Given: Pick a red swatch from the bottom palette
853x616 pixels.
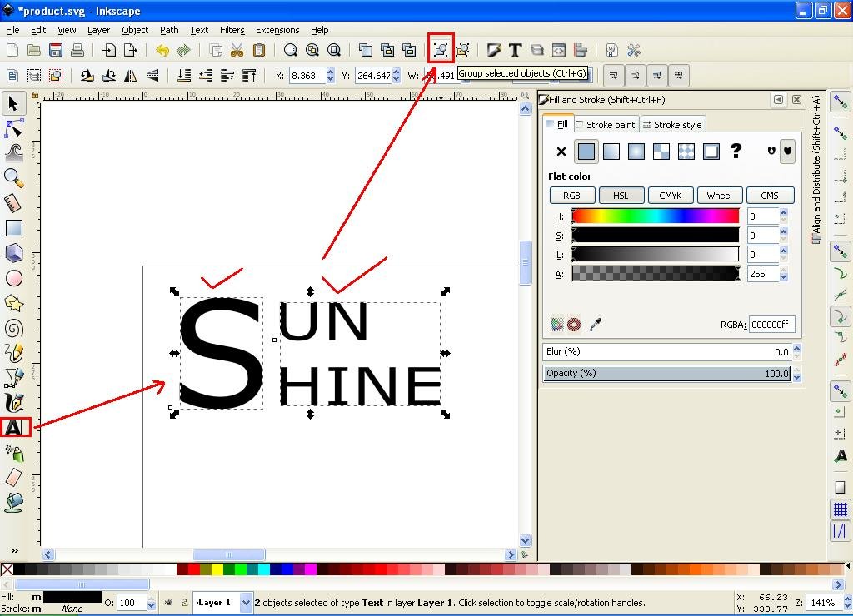Looking at the screenshot, I should pyautogui.click(x=192, y=570).
